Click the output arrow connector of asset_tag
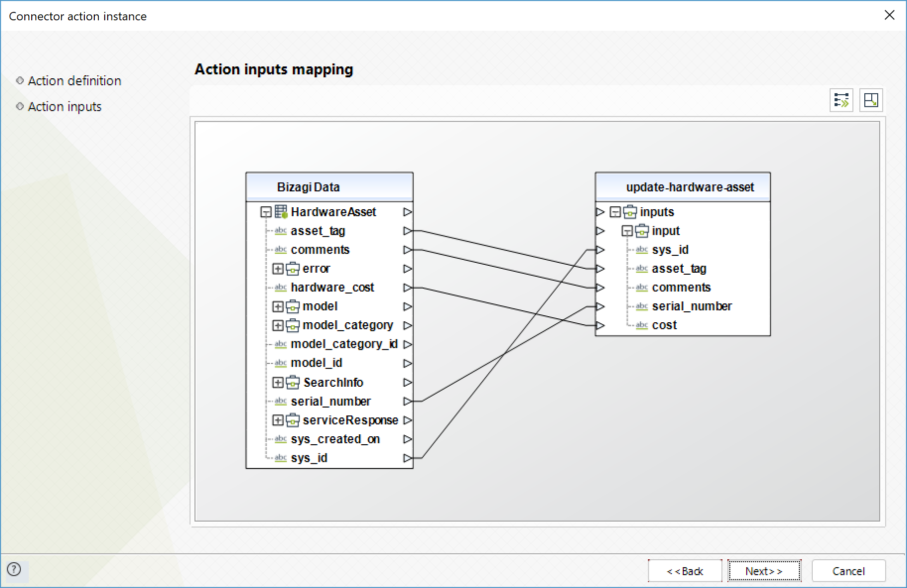The width and height of the screenshot is (907, 588). point(407,231)
